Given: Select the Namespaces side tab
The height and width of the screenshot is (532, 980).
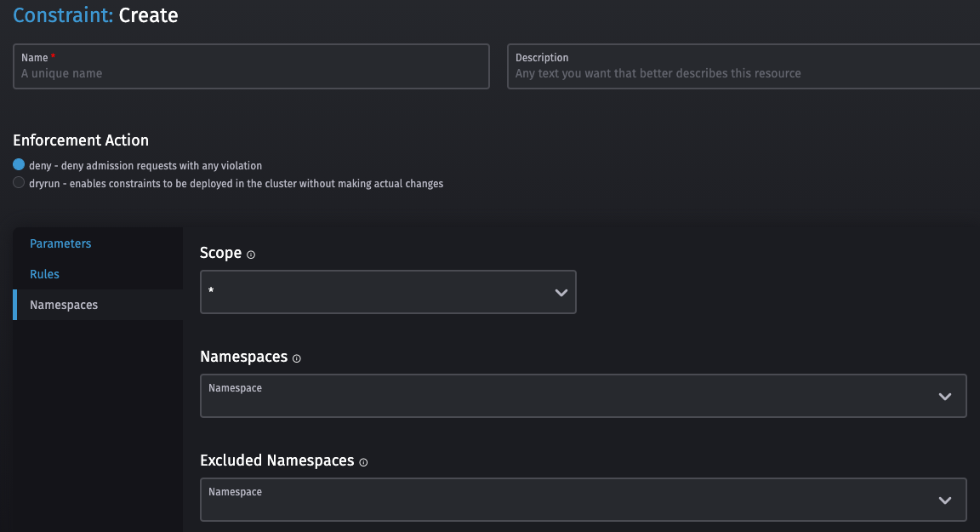Looking at the screenshot, I should [x=64, y=305].
